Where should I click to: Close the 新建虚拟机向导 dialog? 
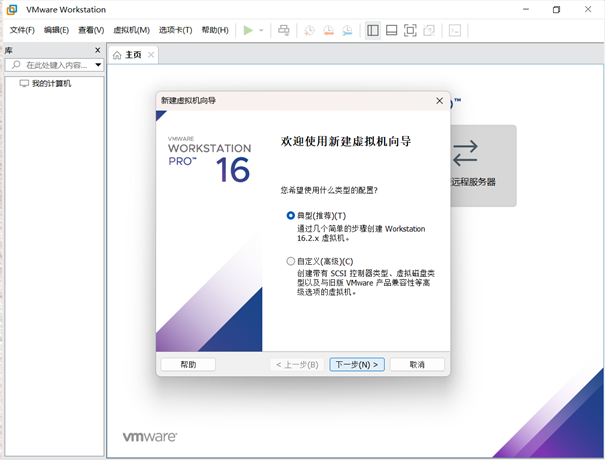439,101
